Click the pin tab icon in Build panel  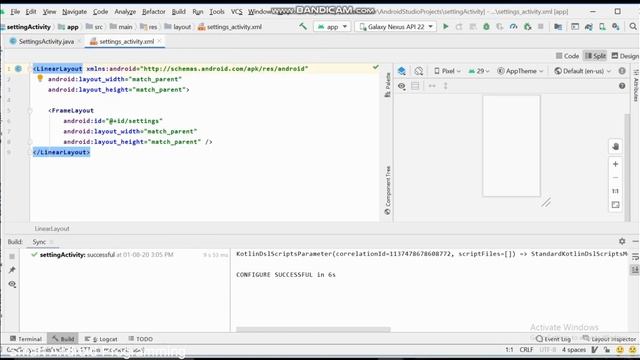click(12, 270)
